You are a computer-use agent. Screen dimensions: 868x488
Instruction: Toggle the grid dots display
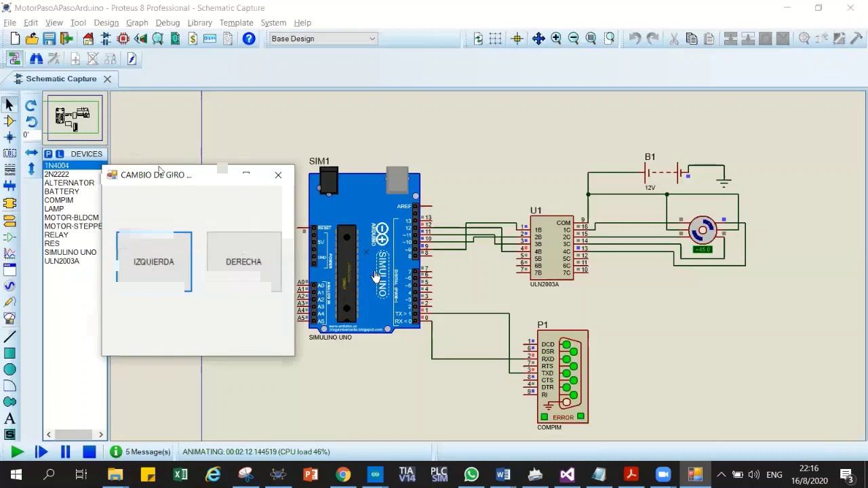coord(496,39)
